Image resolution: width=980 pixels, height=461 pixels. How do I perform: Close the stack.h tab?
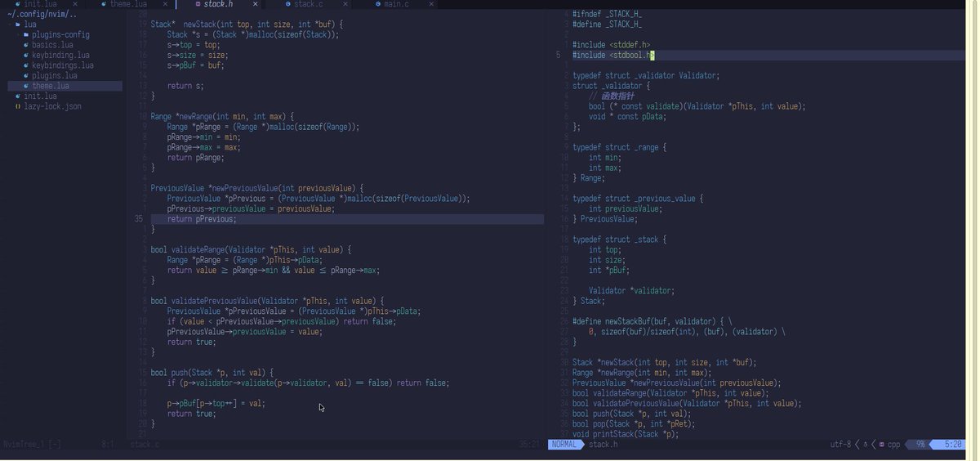click(255, 4)
